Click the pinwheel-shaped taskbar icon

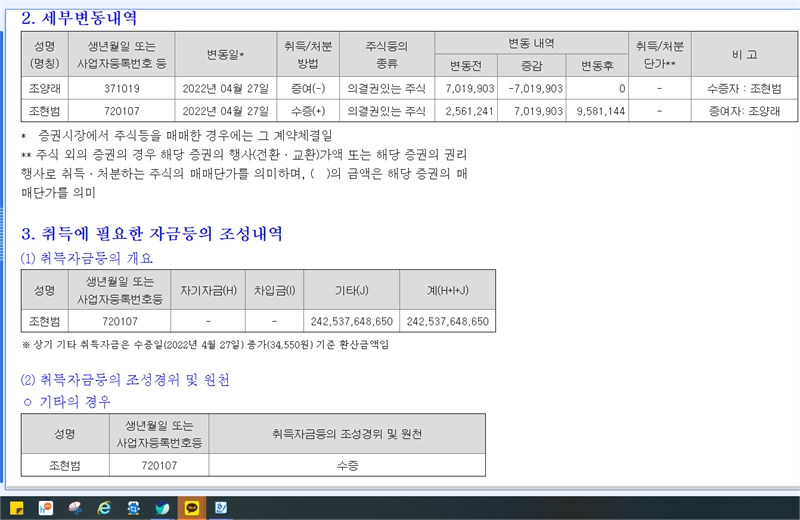coord(75,508)
